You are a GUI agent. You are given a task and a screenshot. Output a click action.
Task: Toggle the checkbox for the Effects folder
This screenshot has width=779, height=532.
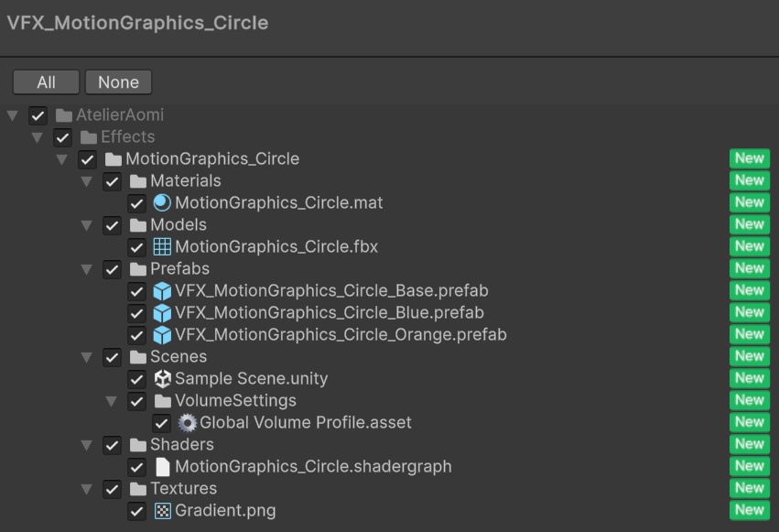click(61, 136)
